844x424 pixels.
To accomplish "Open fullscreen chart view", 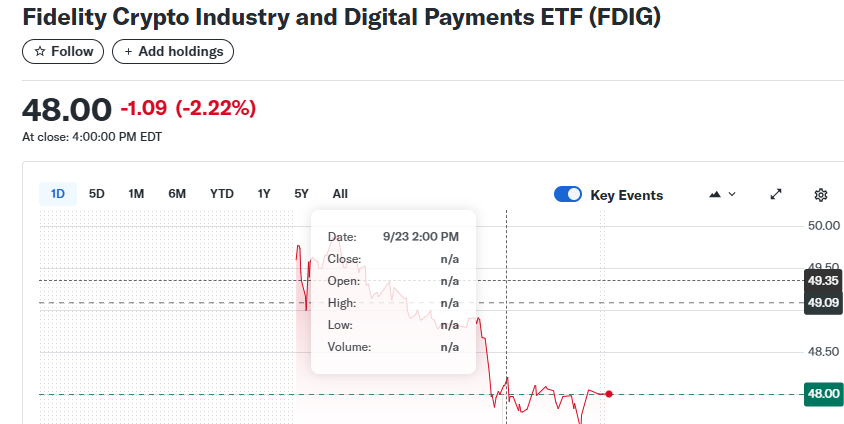I will [x=775, y=194].
